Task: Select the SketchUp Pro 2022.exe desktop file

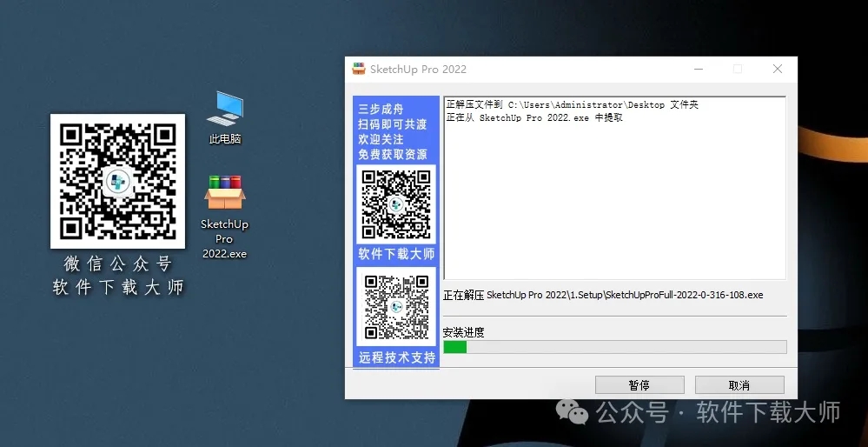Action: click(x=224, y=195)
